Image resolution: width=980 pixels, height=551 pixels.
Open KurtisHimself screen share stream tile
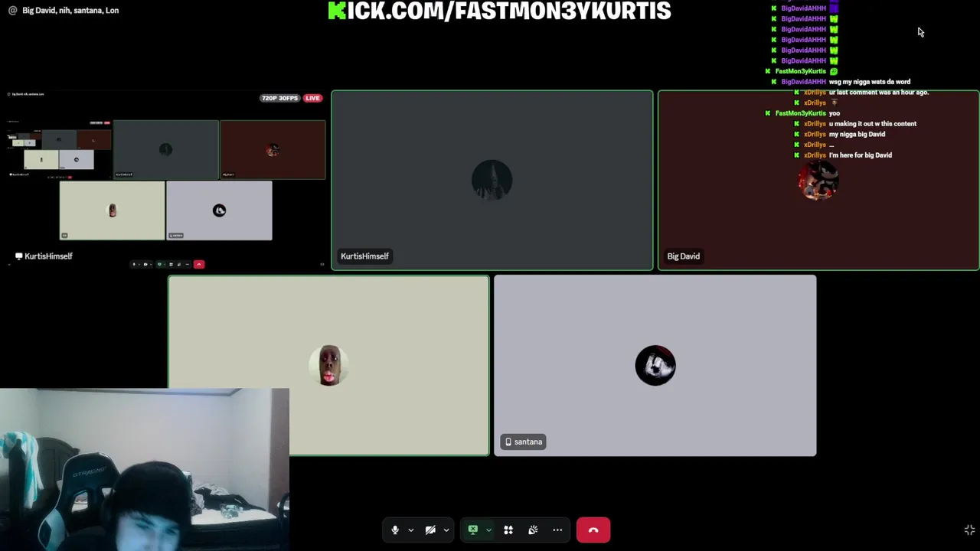165,181
